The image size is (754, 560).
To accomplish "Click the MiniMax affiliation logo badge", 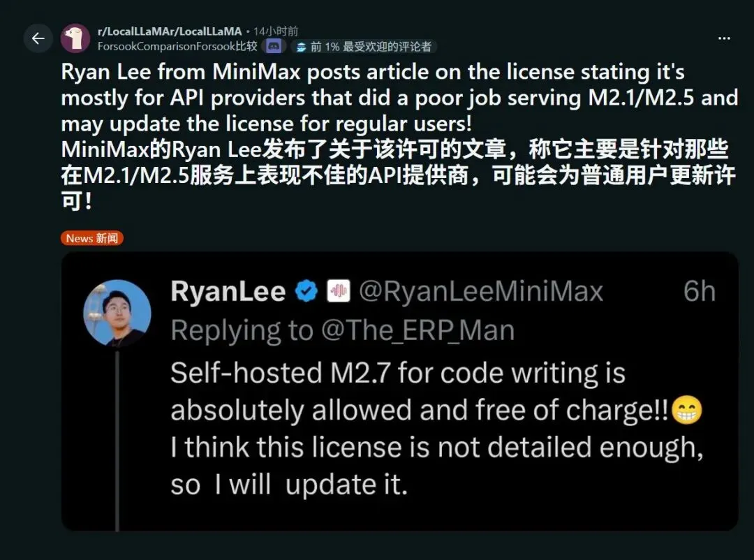I will [x=339, y=290].
